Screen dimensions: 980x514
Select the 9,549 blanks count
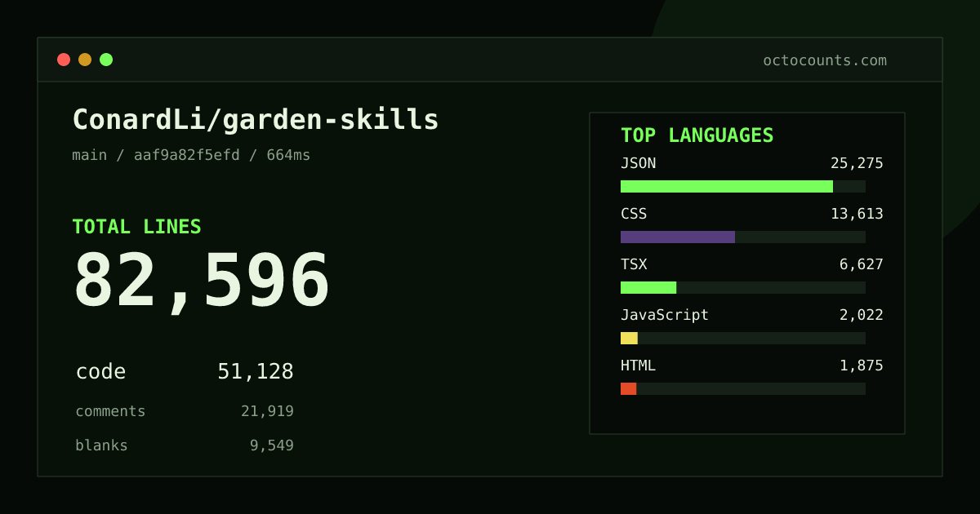tap(272, 445)
